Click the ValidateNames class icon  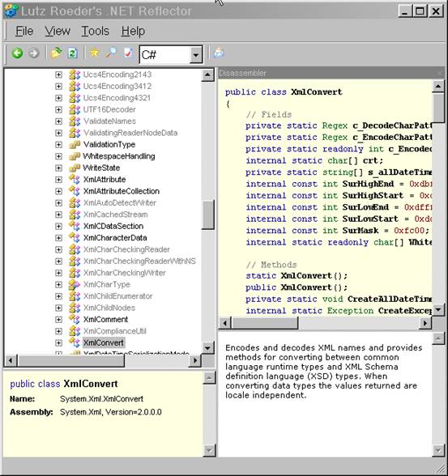coord(75,121)
